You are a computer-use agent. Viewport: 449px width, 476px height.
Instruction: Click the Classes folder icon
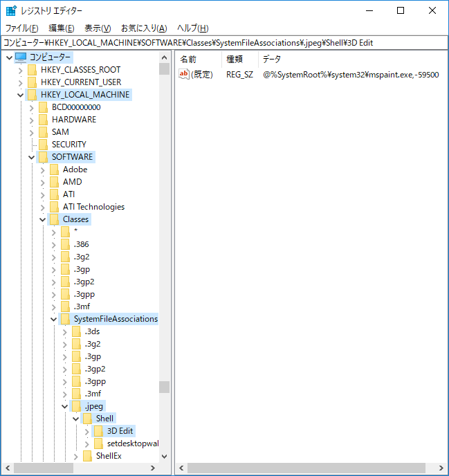click(x=54, y=219)
